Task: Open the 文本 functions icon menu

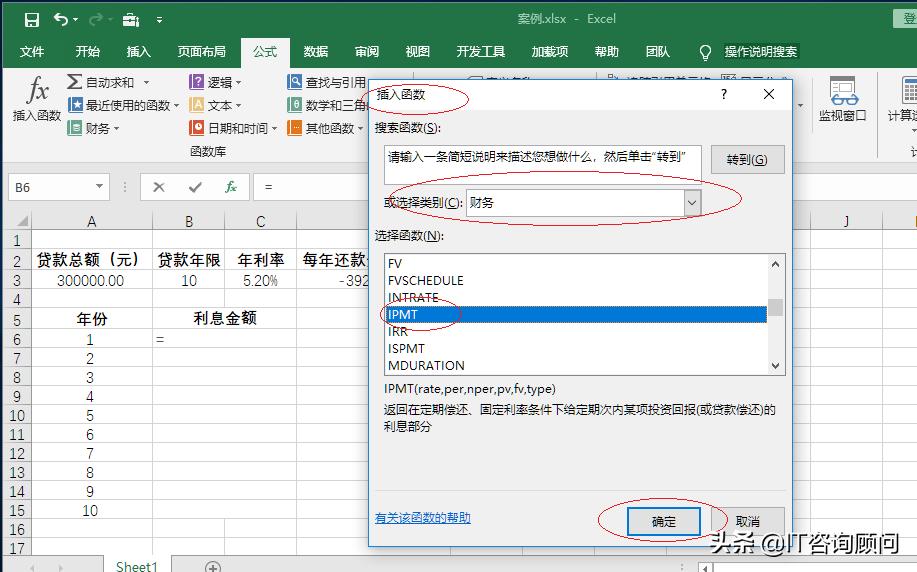Action: pos(196,105)
